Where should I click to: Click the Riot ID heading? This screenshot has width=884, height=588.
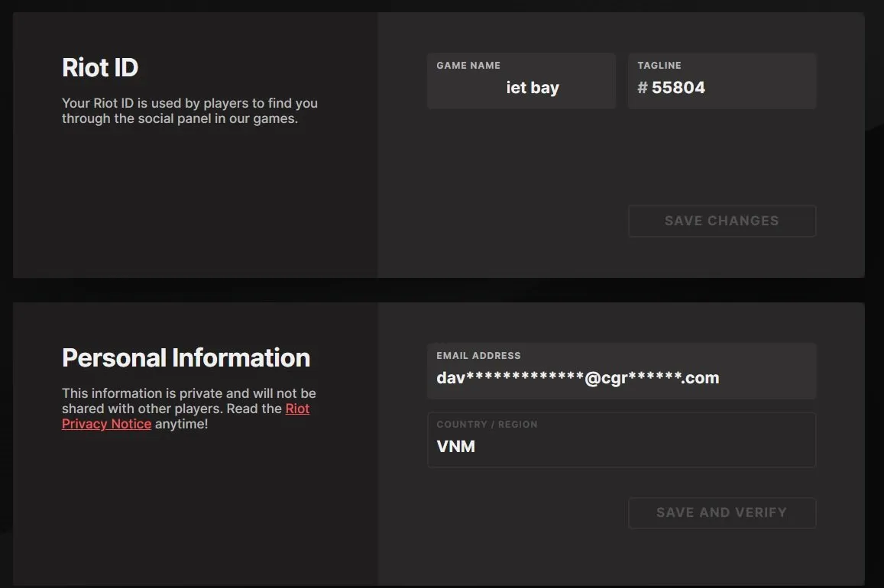(100, 68)
